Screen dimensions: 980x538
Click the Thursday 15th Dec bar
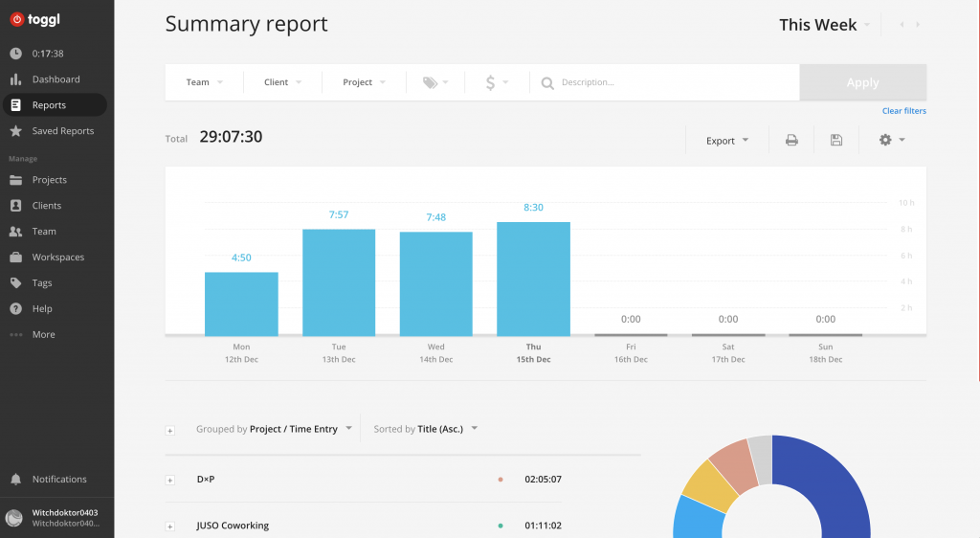tap(533, 279)
